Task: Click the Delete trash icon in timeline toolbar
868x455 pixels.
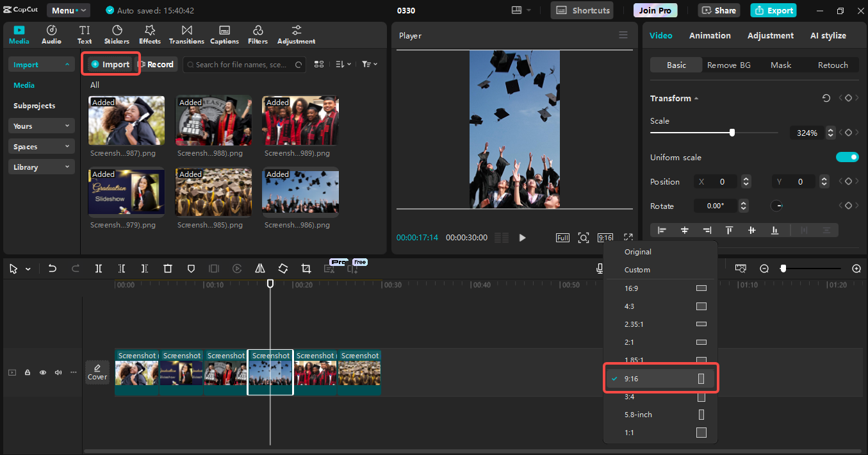Action: click(168, 269)
